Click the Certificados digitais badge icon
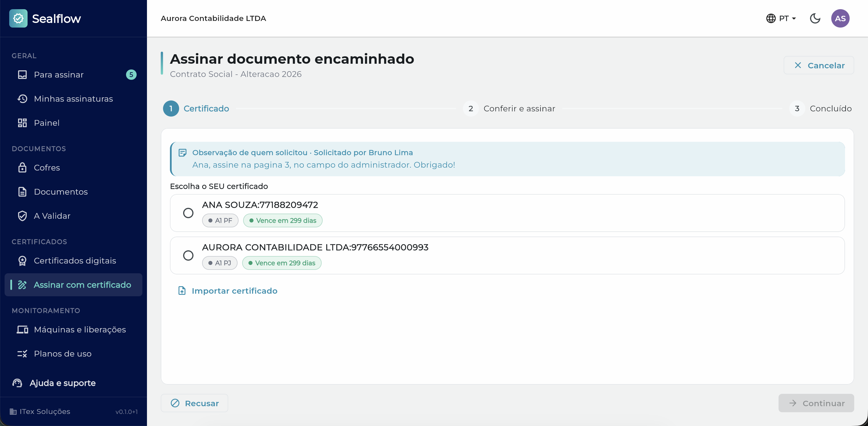Screen dimensions: 868x426 (22, 261)
